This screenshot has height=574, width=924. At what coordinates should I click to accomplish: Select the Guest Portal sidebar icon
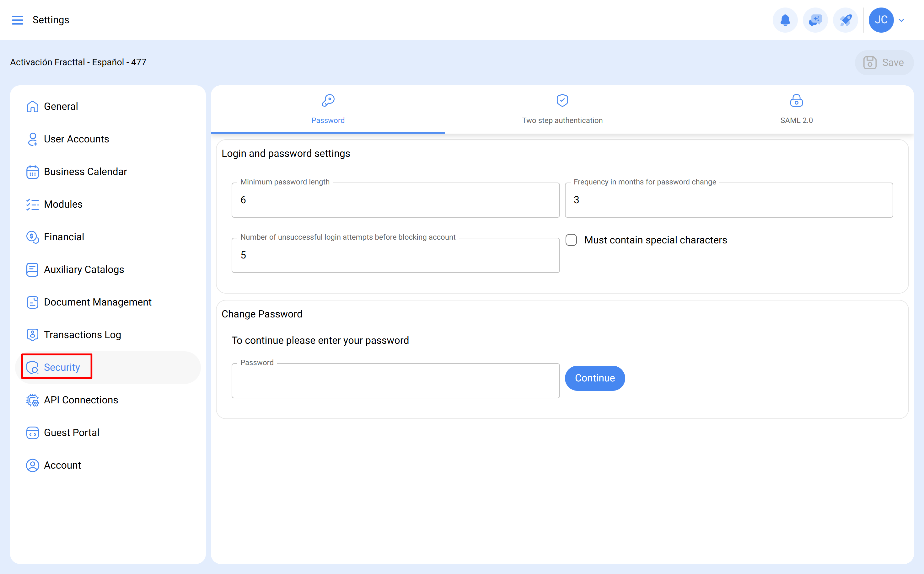tap(32, 433)
